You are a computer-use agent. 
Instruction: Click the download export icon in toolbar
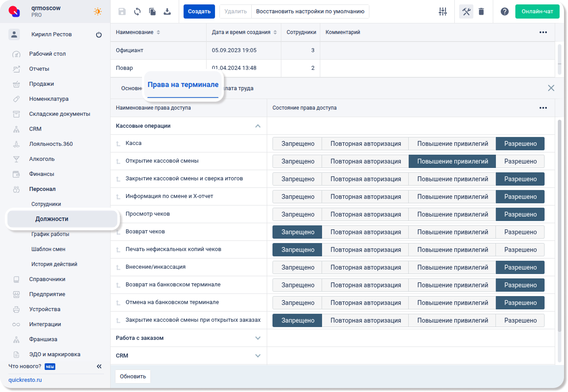(x=167, y=11)
